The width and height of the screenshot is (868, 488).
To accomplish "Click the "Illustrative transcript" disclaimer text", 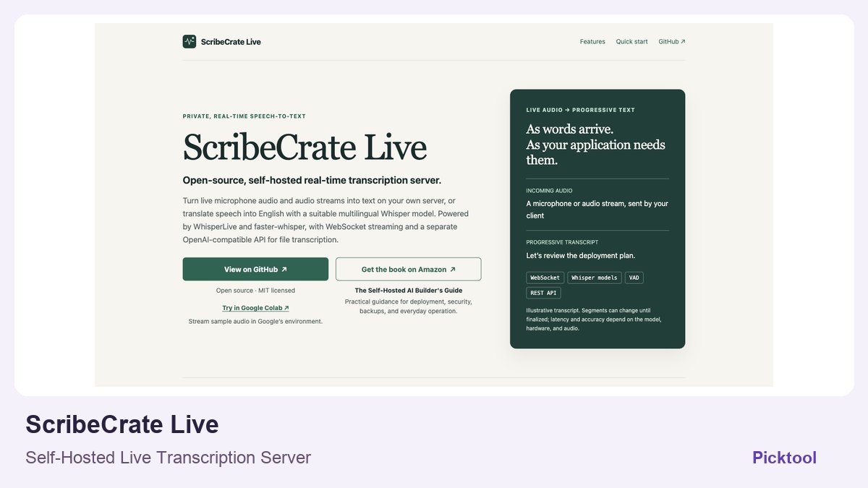I will pos(594,319).
